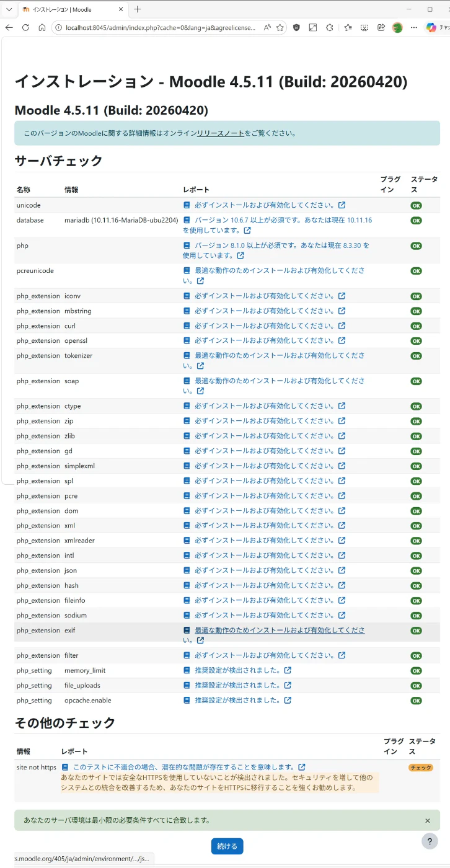Open book icon in the gd row
The width and height of the screenshot is (450, 868).
[187, 451]
